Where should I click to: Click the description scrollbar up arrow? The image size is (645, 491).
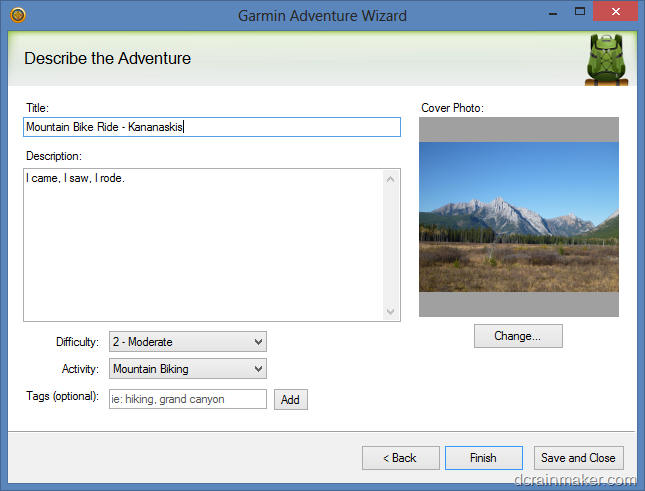click(x=391, y=179)
